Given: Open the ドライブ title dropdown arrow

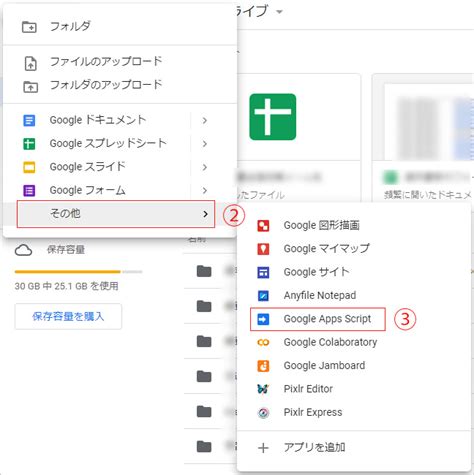Looking at the screenshot, I should [279, 12].
